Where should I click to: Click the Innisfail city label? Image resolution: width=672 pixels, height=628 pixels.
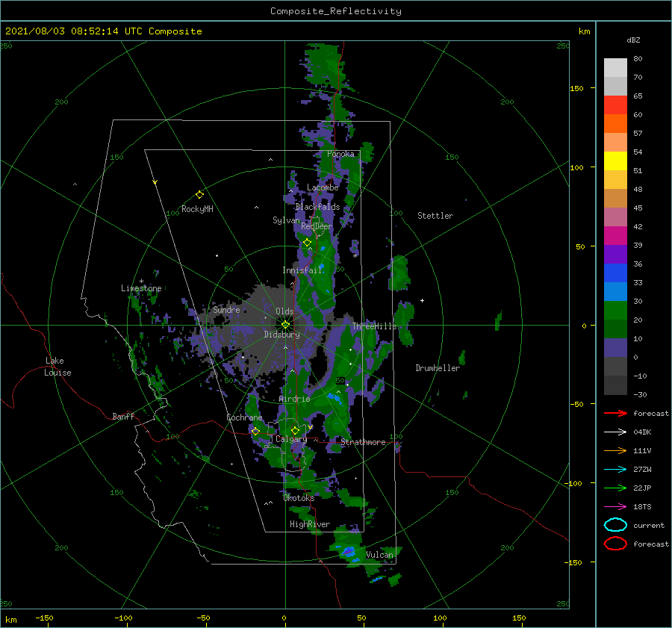pyautogui.click(x=302, y=270)
